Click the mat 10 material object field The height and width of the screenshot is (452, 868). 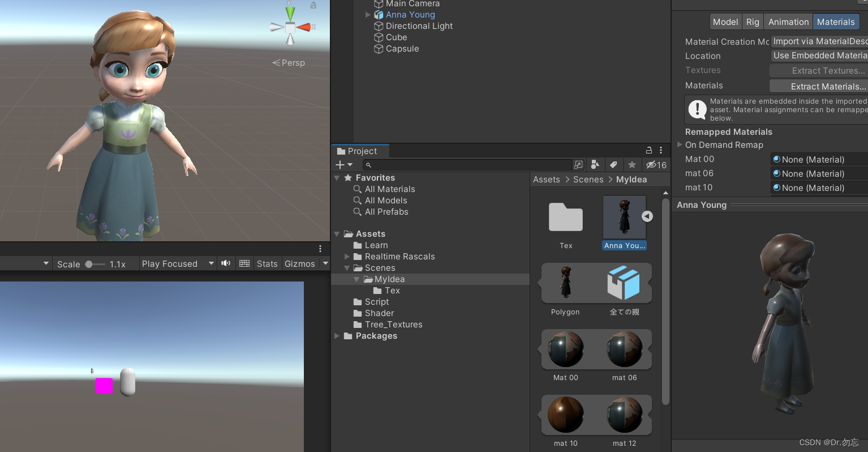819,188
